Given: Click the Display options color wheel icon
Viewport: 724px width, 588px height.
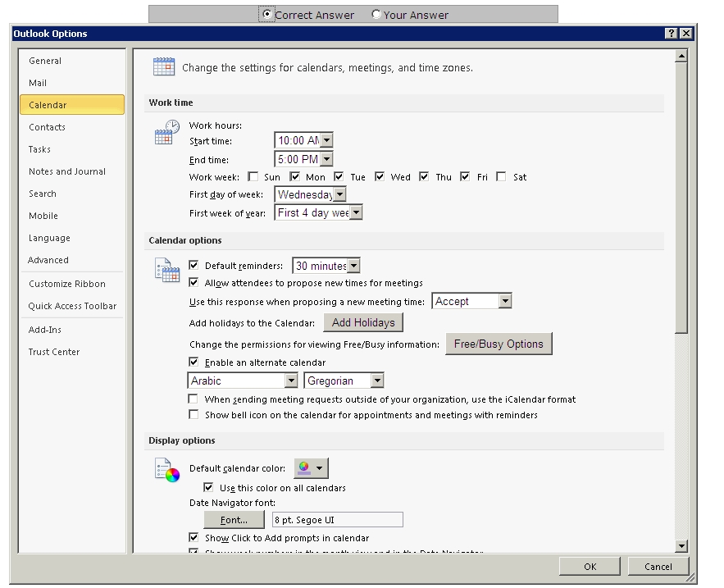Looking at the screenshot, I should [166, 470].
